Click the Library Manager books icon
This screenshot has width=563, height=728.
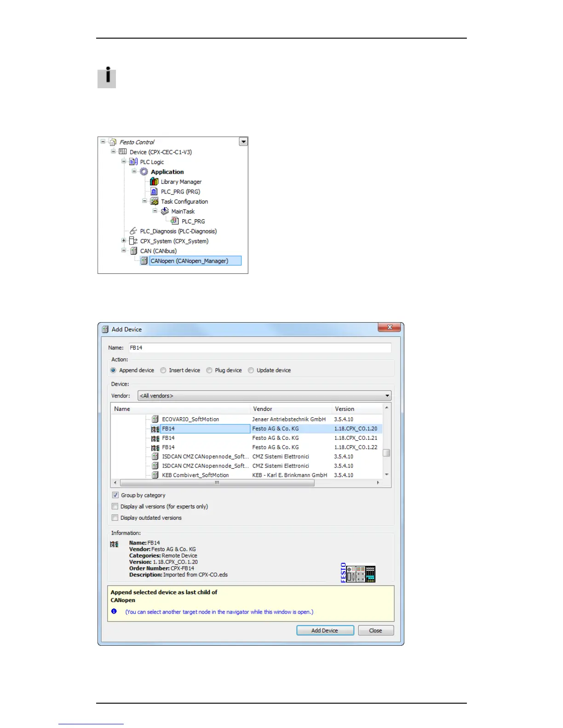(x=154, y=182)
